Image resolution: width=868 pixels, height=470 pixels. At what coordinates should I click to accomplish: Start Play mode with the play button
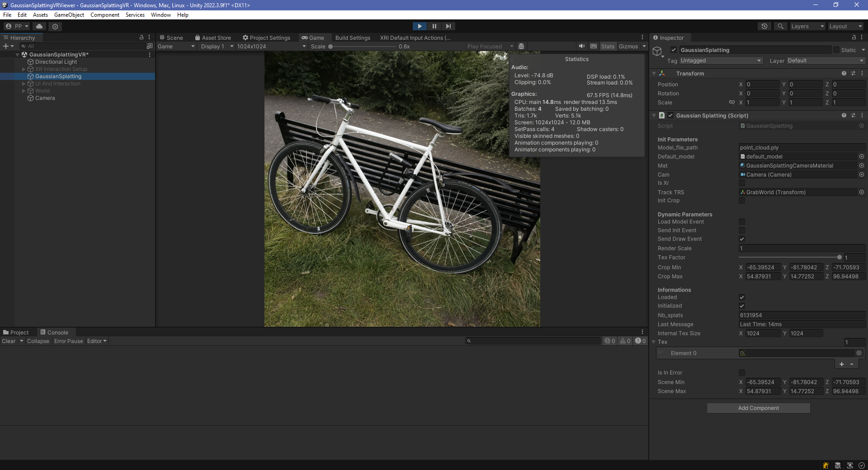(420, 26)
